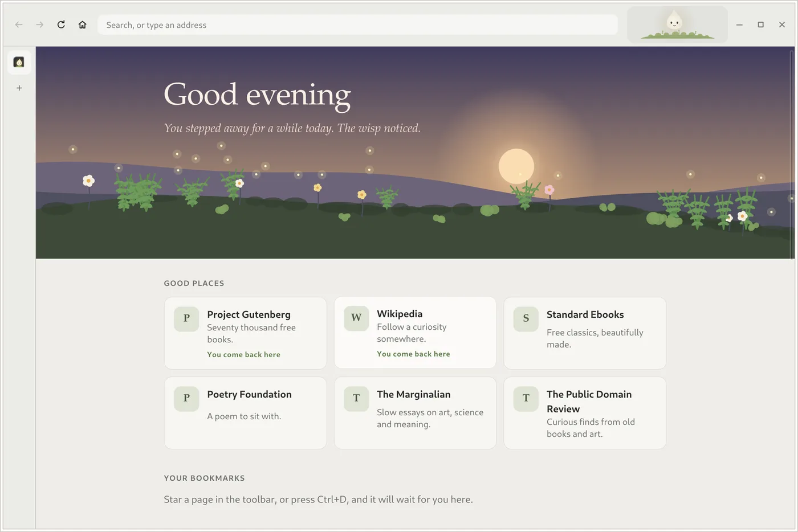798x532 pixels.
Task: Open the home page via house icon
Action: [83, 24]
